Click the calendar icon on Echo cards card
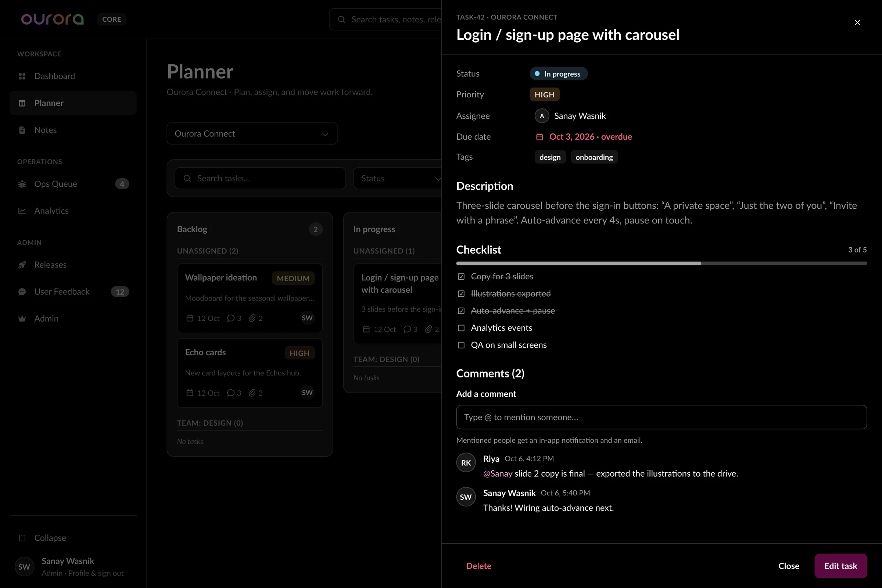 point(190,393)
